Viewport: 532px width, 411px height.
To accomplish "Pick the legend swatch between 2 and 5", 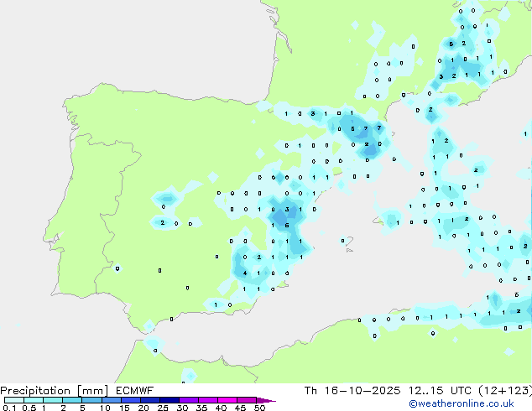I will click(72, 400).
